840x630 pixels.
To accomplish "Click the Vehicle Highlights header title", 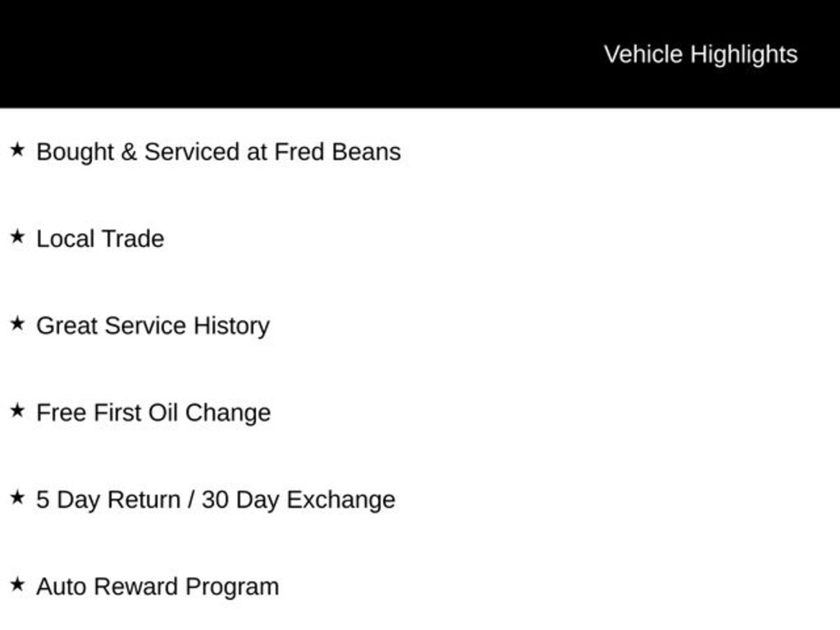I will click(701, 54).
